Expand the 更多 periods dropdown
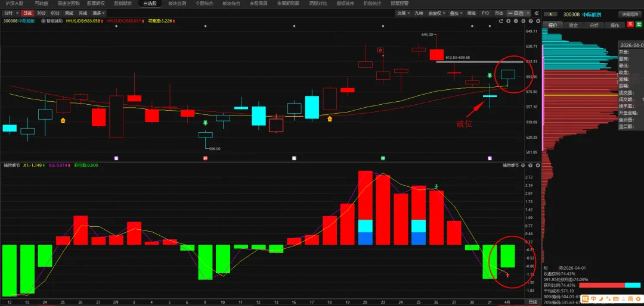 coord(98,13)
